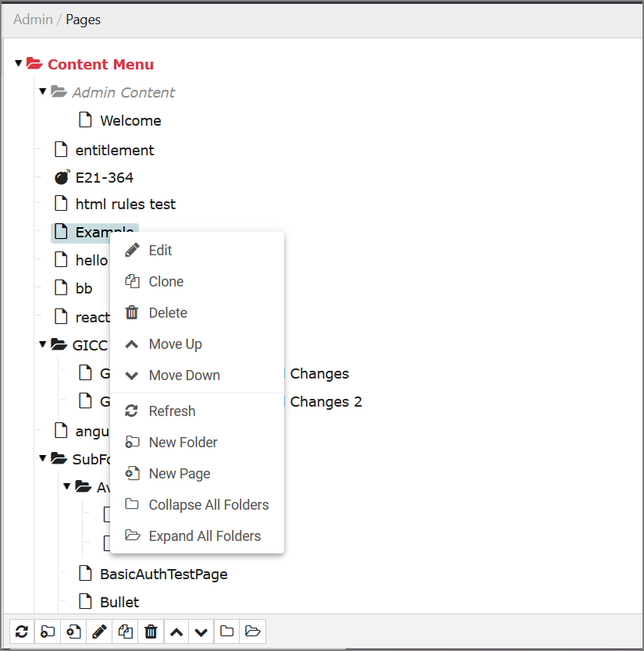Image resolution: width=644 pixels, height=651 pixels.
Task: Click the page icon beside Welcome
Action: tap(86, 119)
